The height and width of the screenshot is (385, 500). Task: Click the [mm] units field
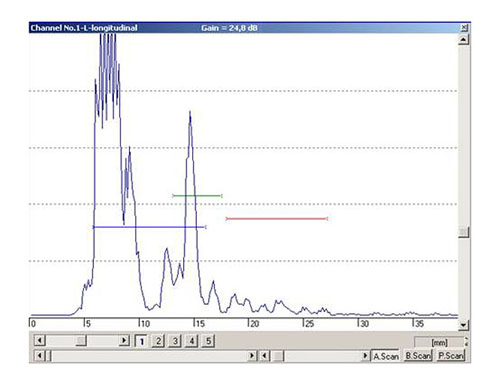tap(439, 342)
